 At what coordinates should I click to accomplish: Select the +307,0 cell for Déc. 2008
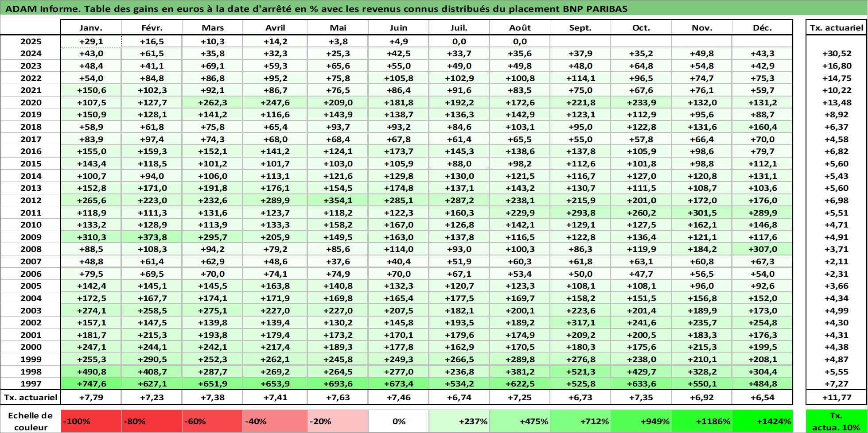coord(763,249)
